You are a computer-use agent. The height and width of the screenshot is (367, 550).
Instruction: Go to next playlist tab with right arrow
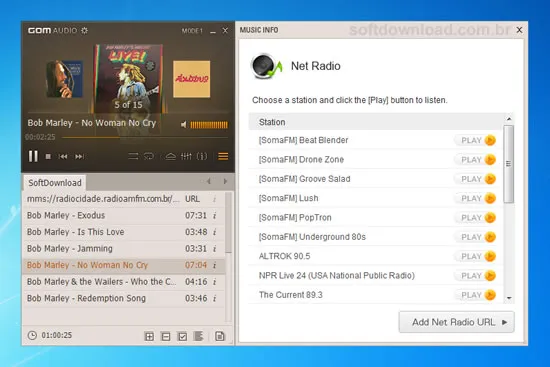(x=225, y=181)
